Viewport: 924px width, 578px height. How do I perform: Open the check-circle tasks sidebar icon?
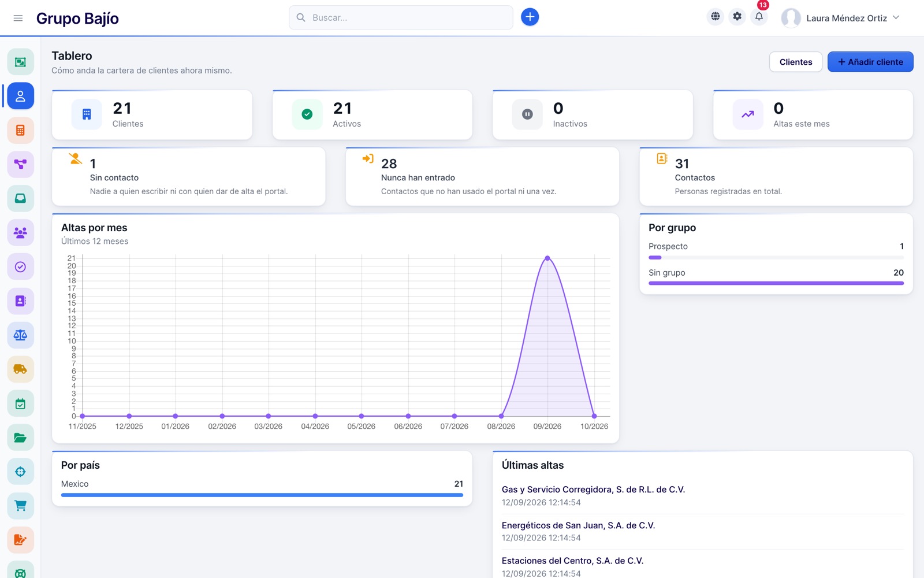[x=20, y=266]
